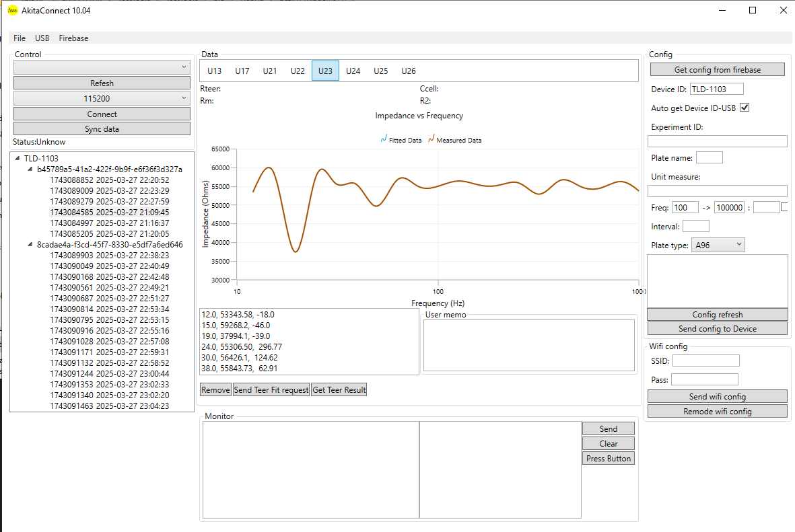Open the USB menu
795x532 pixels.
tap(42, 38)
